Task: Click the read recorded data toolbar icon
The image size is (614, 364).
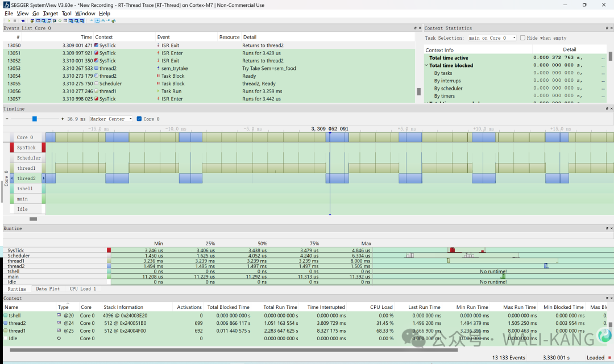Action: 23,20
